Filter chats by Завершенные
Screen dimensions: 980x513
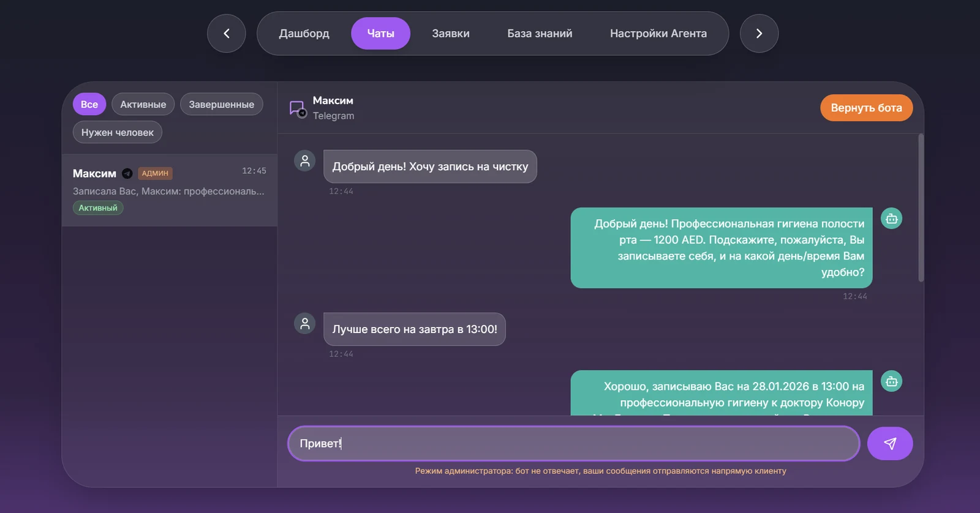[x=222, y=104]
